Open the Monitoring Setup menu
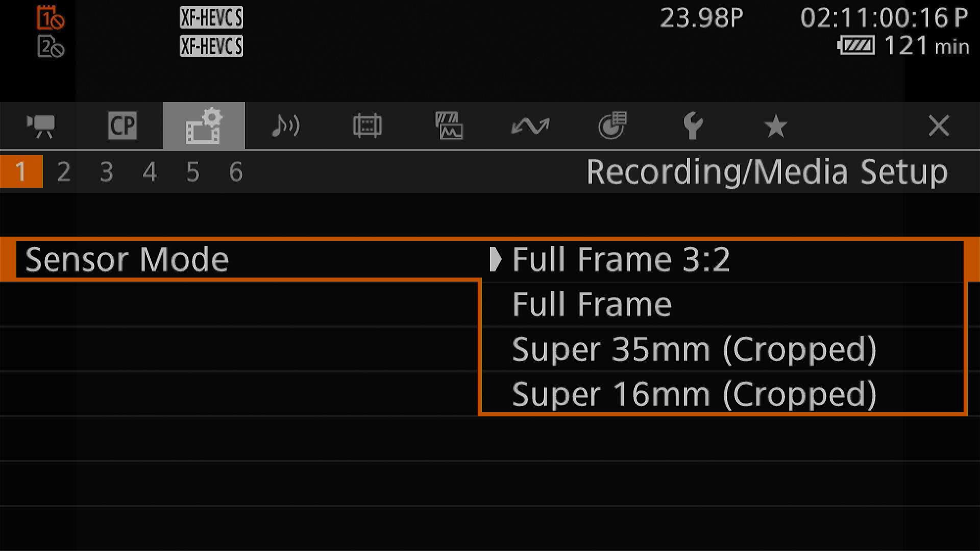980x551 pixels. [367, 126]
